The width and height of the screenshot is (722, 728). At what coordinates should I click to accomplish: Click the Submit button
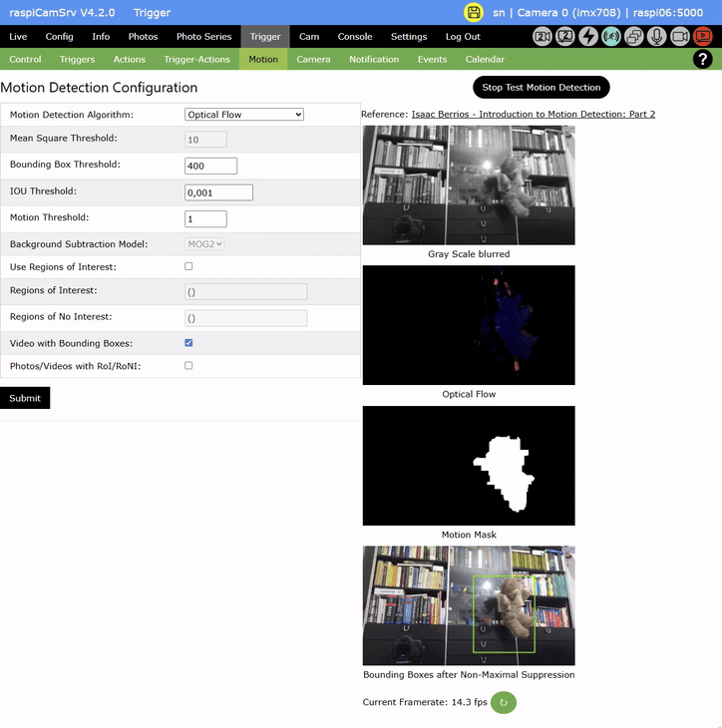[25, 398]
